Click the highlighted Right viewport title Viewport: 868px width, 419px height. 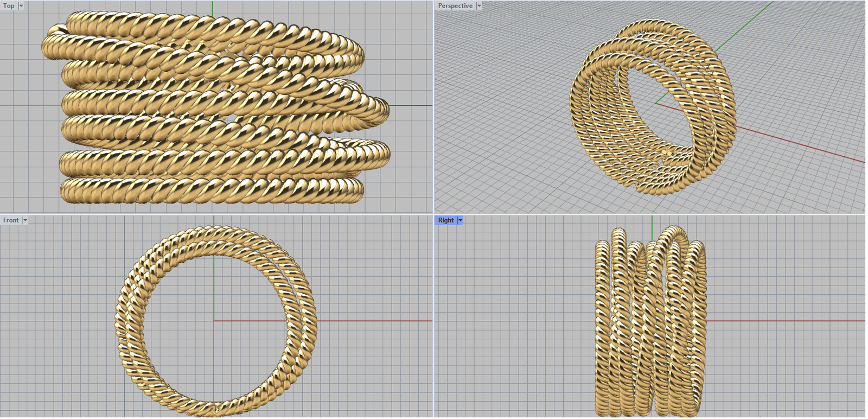(445, 220)
